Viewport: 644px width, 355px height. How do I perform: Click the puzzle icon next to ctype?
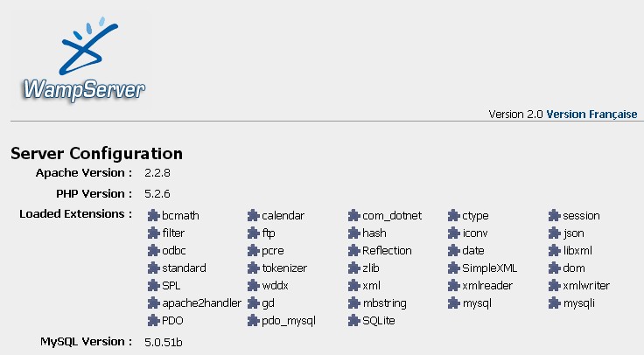(x=454, y=216)
